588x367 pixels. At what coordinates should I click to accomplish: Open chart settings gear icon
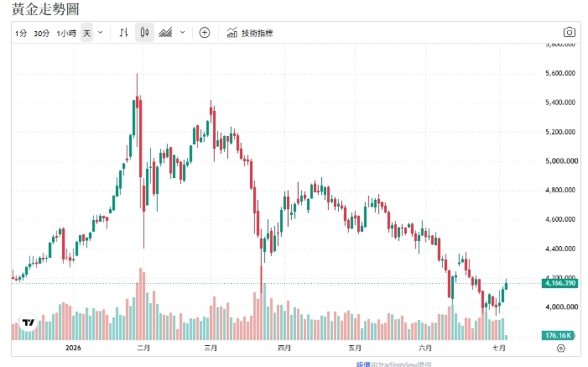tap(561, 349)
